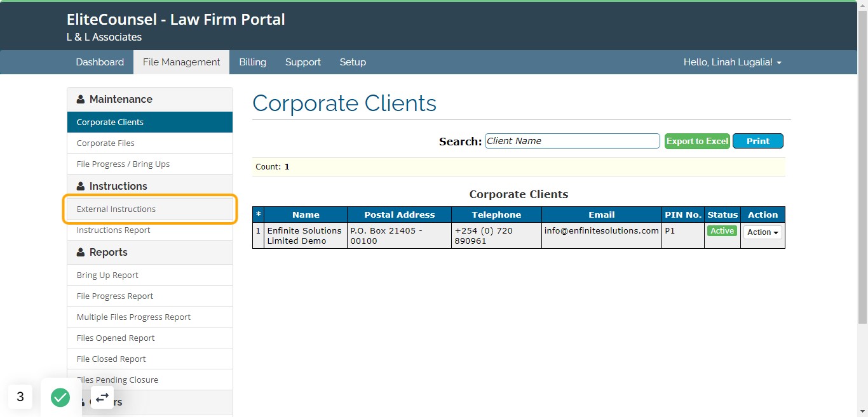868x417 pixels.
Task: Click the Count: 1 text
Action: (x=273, y=167)
